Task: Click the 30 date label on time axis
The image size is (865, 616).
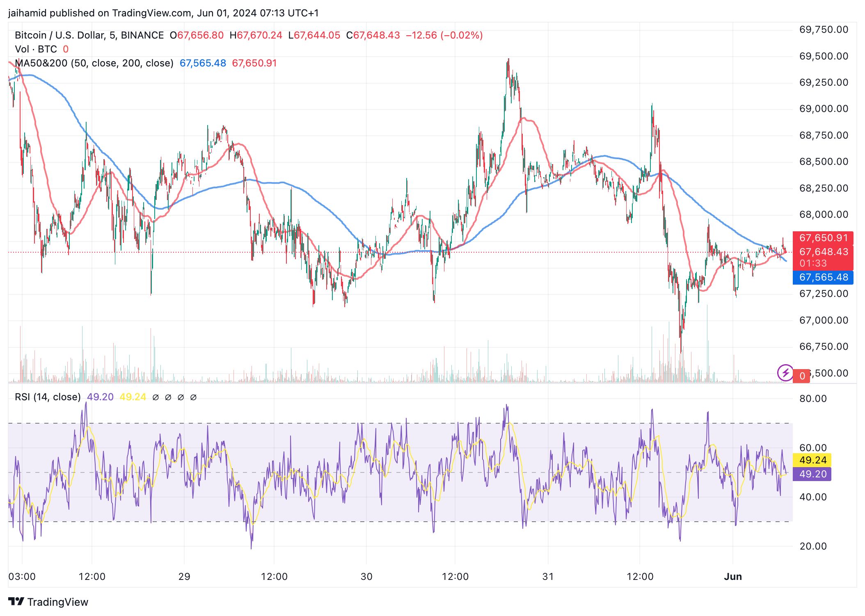Action: (366, 577)
